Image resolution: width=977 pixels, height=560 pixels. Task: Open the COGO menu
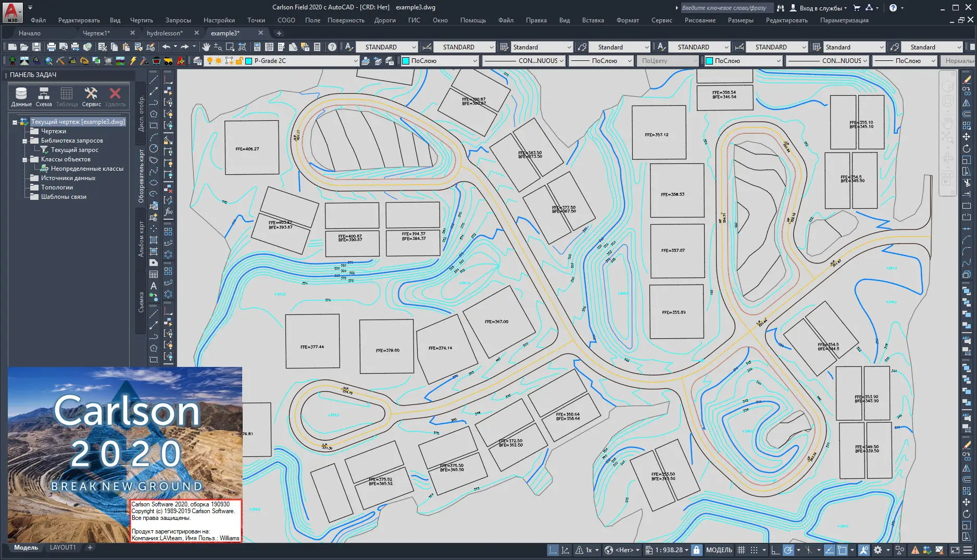[x=286, y=20]
